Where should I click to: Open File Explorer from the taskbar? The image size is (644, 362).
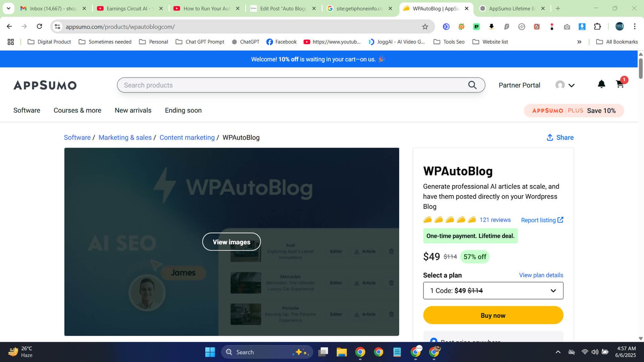(x=342, y=352)
